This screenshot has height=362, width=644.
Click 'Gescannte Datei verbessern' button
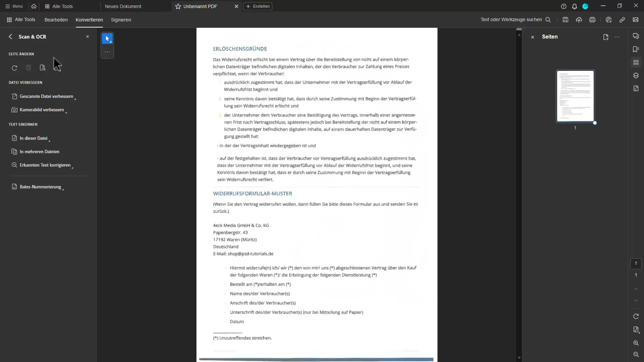46,96
